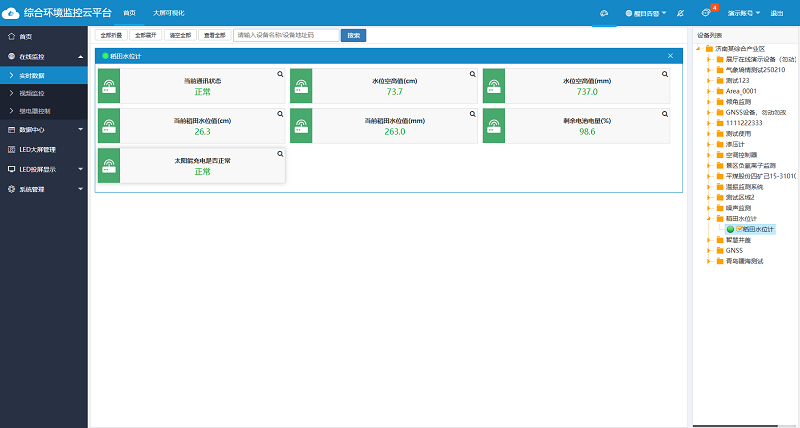Click the blue 搜索 button
Screen dimensions: 800x428
click(x=353, y=35)
